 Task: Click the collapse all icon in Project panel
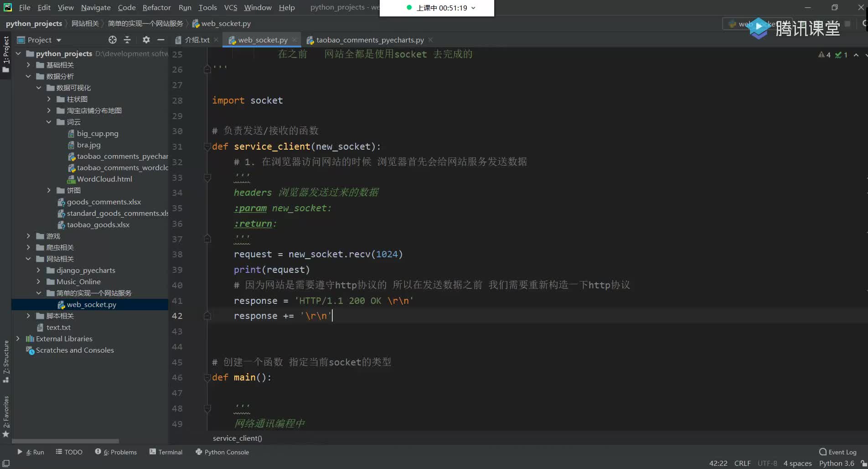coord(127,40)
